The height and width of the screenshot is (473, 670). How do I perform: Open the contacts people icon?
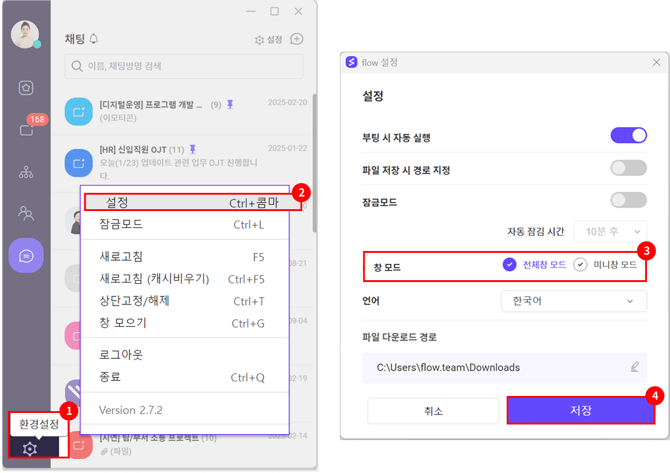point(26,212)
